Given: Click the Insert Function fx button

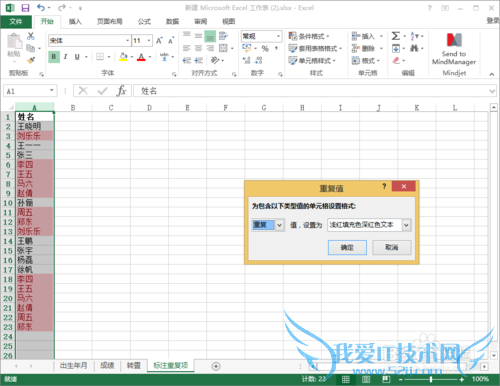Looking at the screenshot, I should [121, 90].
